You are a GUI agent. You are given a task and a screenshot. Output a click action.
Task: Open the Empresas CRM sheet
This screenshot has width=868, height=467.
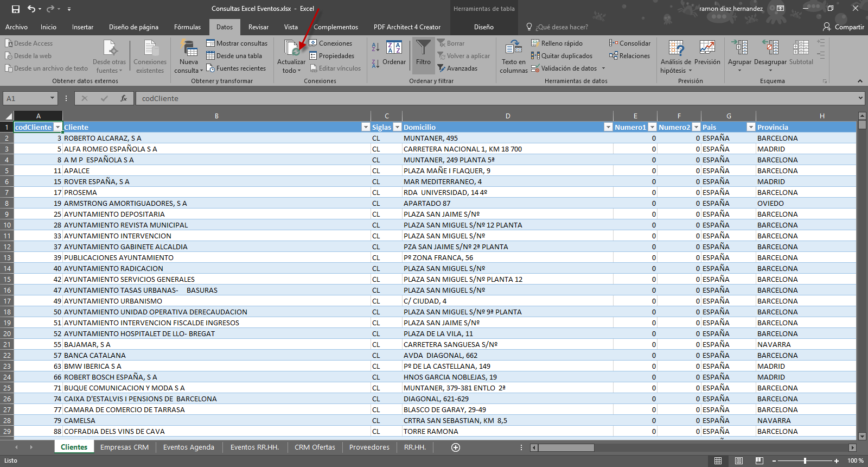[124, 447]
